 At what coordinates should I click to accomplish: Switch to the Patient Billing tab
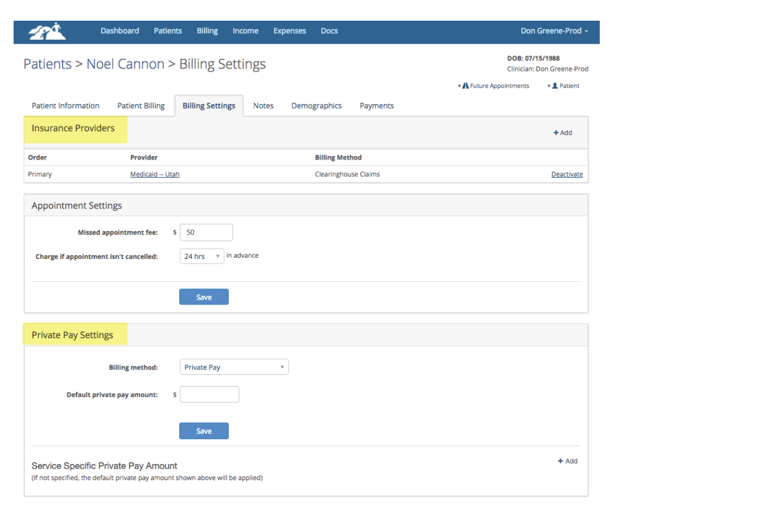pos(141,106)
